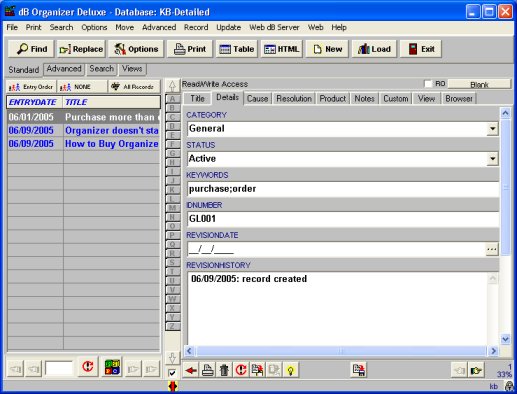
Task: Click the standalone save disk icon
Action: coord(359,370)
